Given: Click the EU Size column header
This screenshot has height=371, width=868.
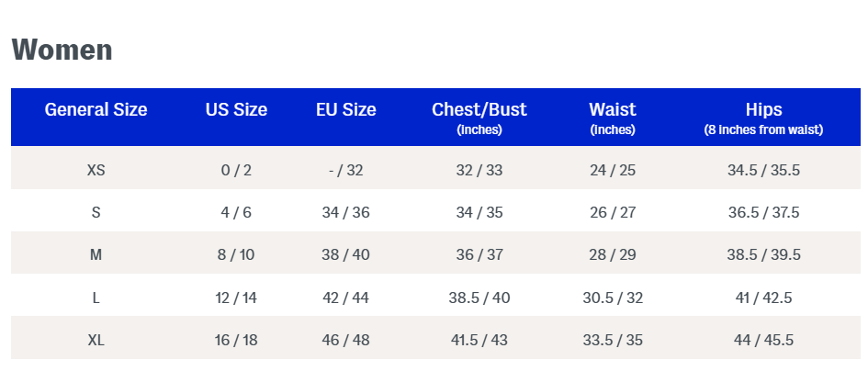Looking at the screenshot, I should point(346,110).
